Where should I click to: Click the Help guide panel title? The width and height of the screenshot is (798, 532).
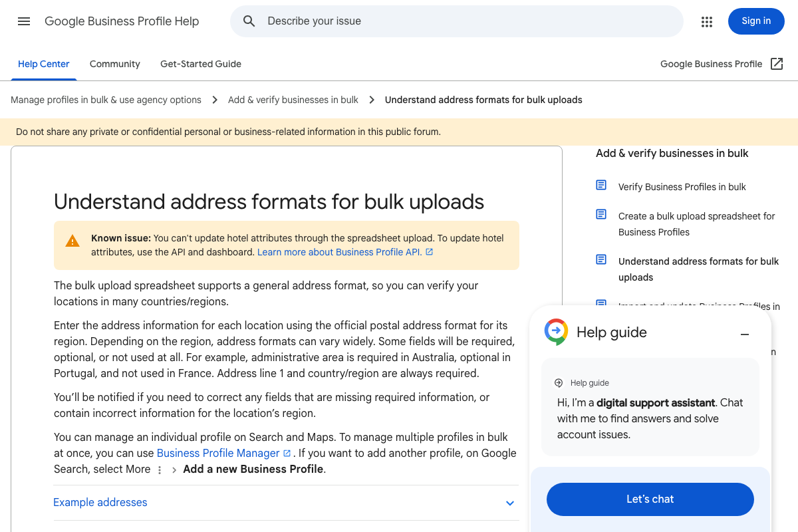click(x=612, y=332)
